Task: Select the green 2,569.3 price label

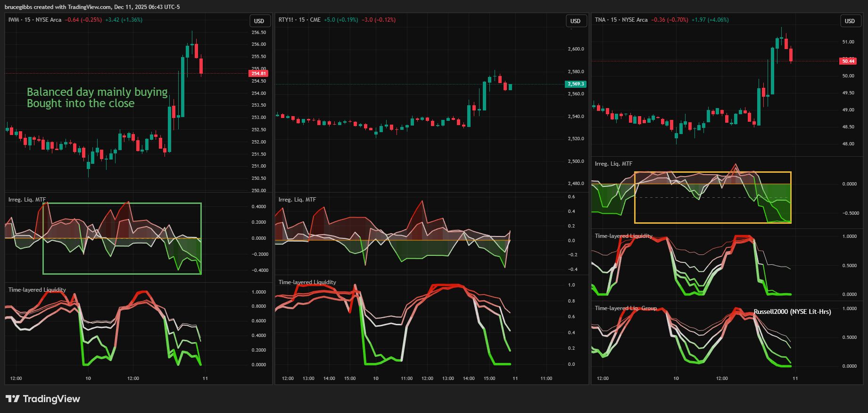Action: pos(575,84)
